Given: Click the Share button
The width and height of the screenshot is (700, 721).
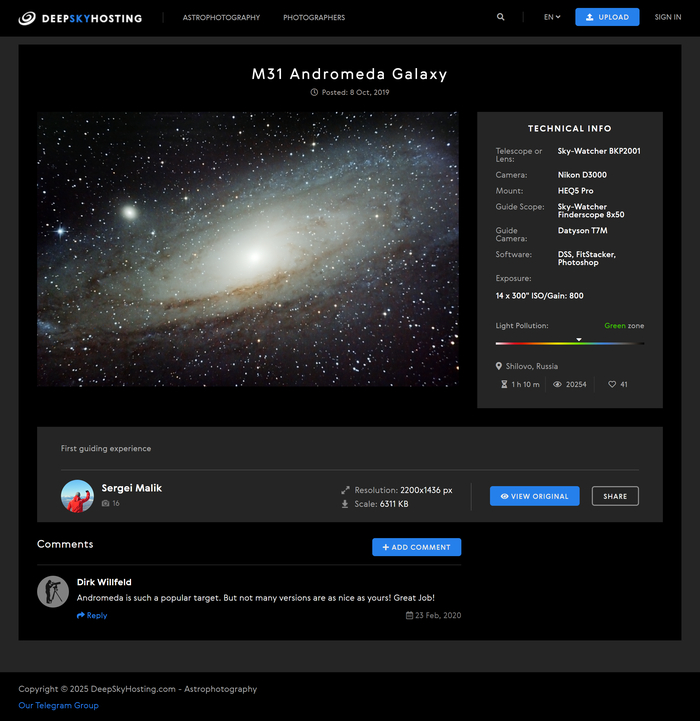Looking at the screenshot, I should pyautogui.click(x=615, y=496).
